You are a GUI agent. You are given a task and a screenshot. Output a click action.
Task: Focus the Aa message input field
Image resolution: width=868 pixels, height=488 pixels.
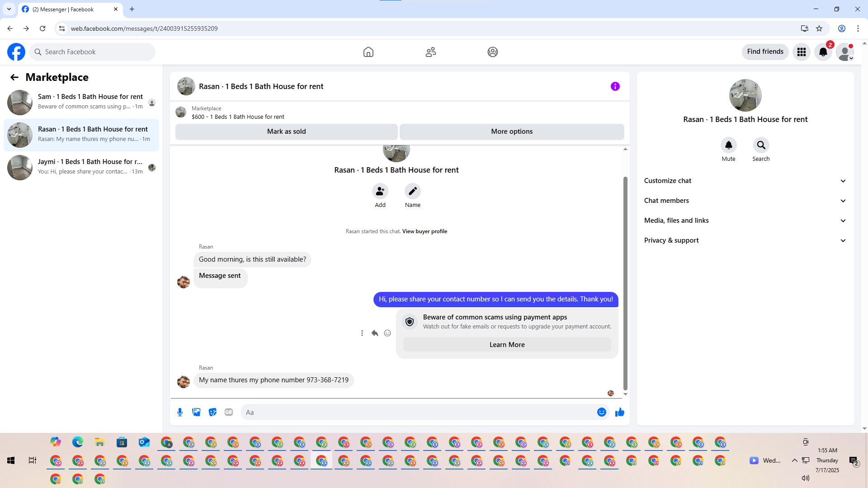(x=419, y=413)
